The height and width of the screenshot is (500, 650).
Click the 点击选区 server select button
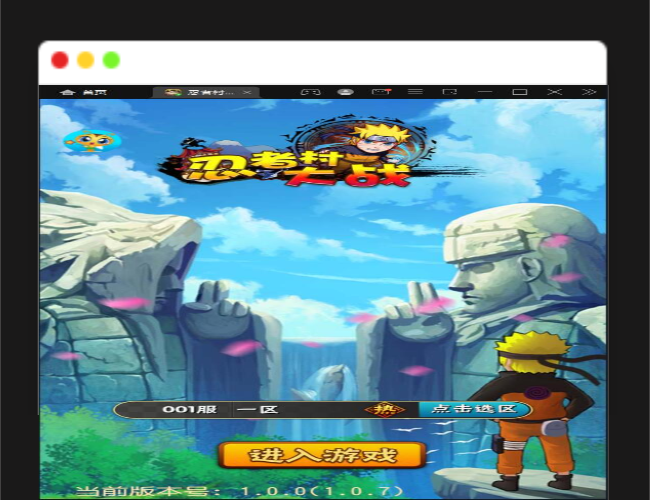pos(474,409)
